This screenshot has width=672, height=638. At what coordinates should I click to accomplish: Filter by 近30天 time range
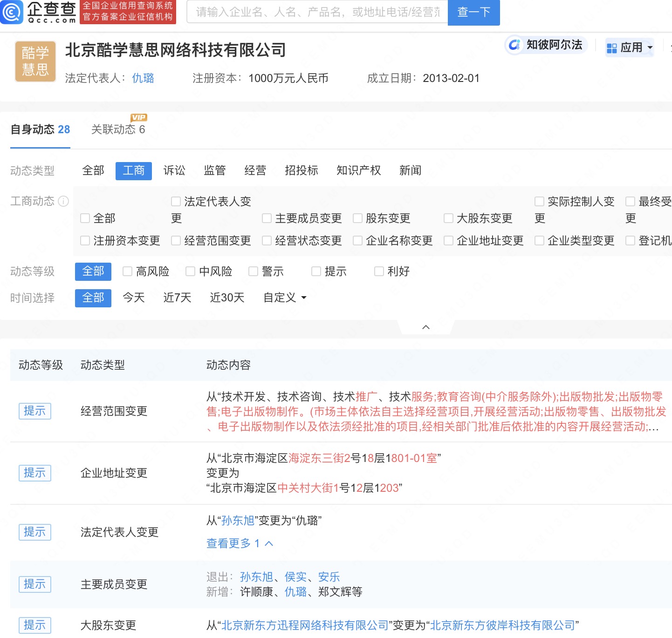tap(227, 298)
